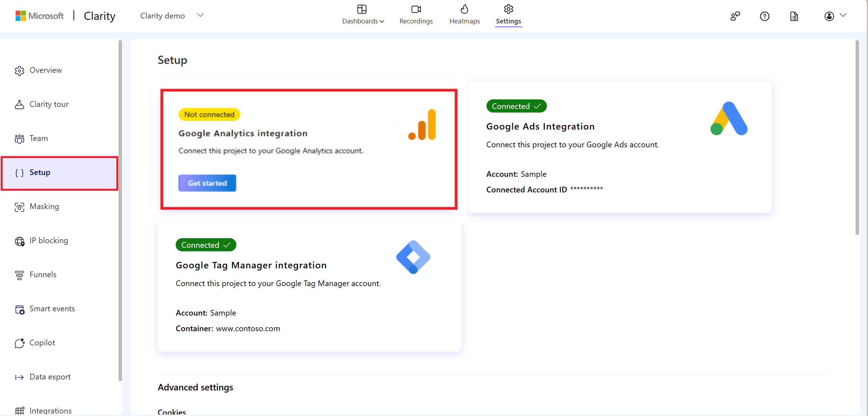Expand the Clarity demo project dropdown

[x=200, y=15]
